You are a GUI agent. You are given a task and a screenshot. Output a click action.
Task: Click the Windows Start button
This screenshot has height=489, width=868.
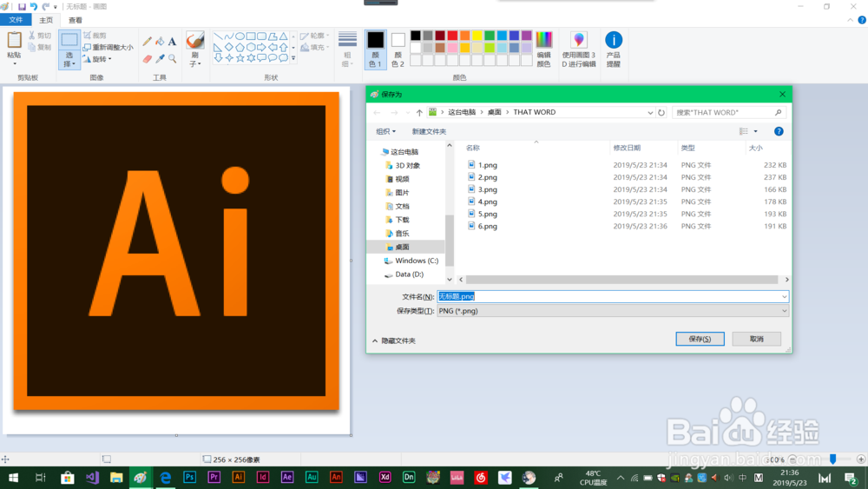point(13,478)
